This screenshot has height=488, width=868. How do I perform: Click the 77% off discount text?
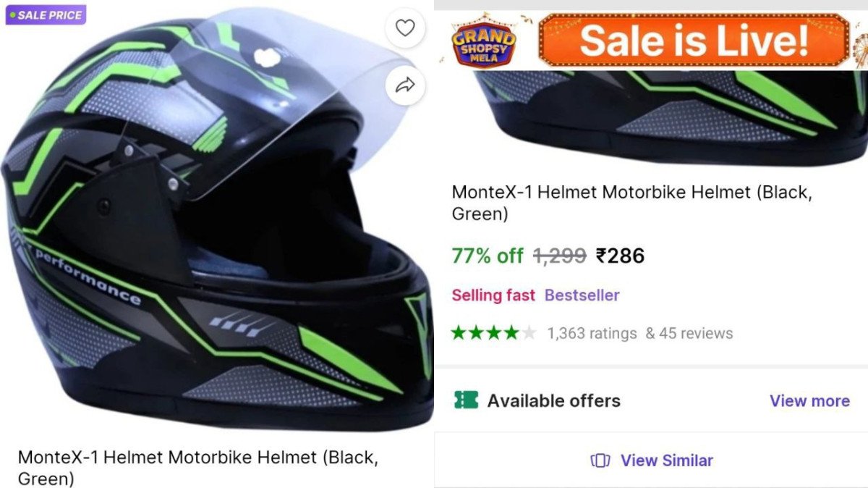pos(487,256)
